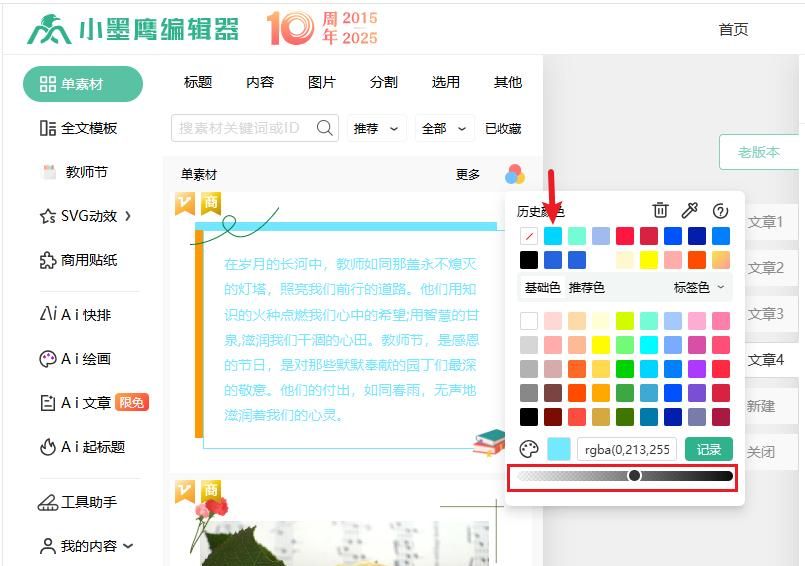Select the 基础色 tab
This screenshot has height=566, width=805.
[542, 288]
